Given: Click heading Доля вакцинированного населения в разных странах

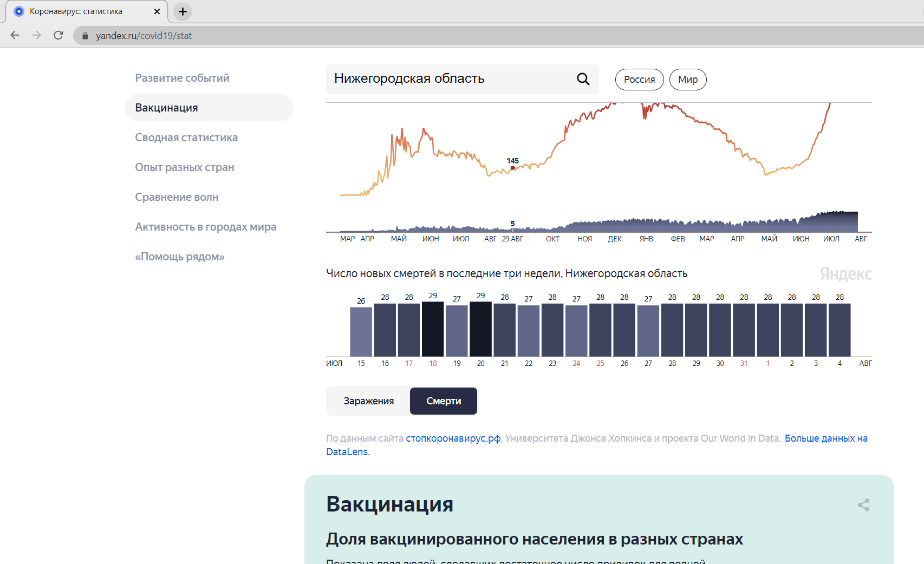Looking at the screenshot, I should (535, 539).
